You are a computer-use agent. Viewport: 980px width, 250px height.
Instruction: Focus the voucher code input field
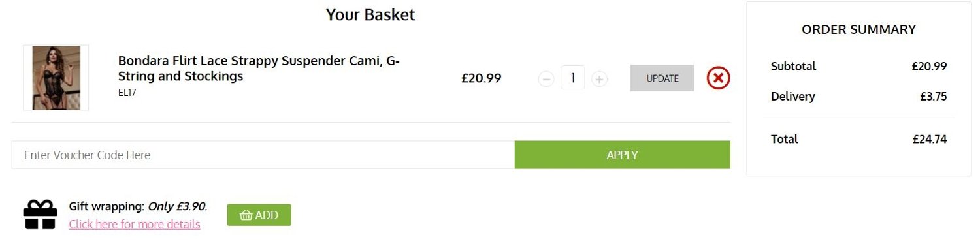(263, 155)
